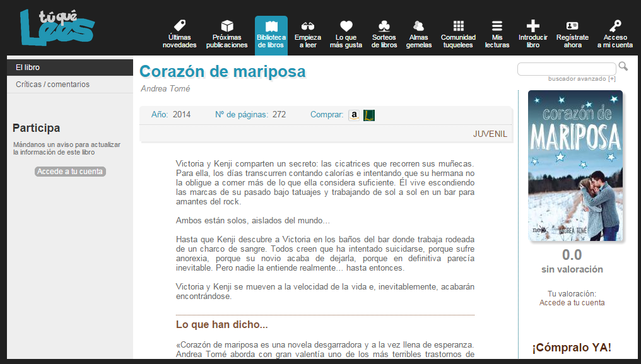Click the 'sin valoración' text
The image size is (641, 364).
pos(572,269)
